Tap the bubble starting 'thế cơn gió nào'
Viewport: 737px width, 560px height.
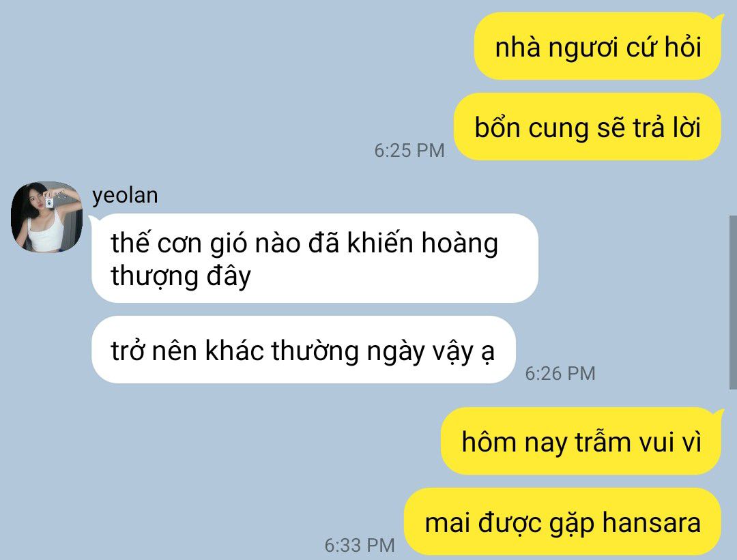315,259
